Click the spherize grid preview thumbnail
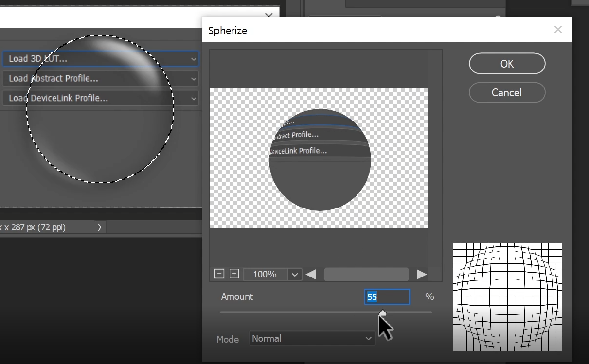 tap(507, 297)
